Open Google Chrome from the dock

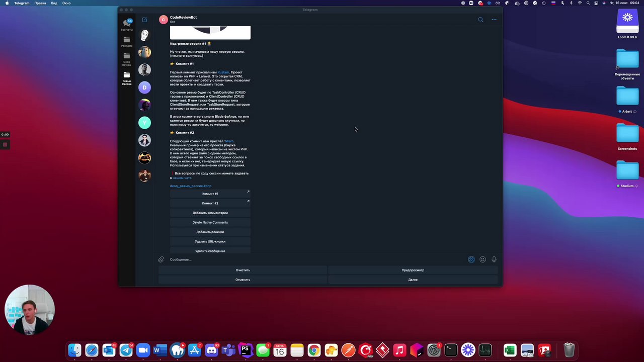[x=314, y=350]
